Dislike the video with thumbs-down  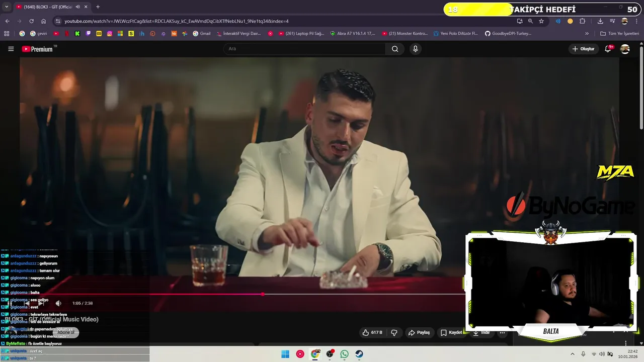394,332
